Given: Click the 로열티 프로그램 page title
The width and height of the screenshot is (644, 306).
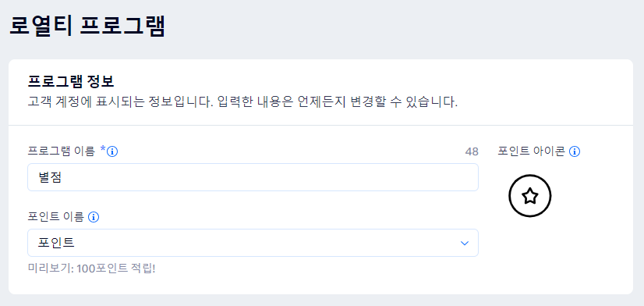Looking at the screenshot, I should [x=87, y=26].
